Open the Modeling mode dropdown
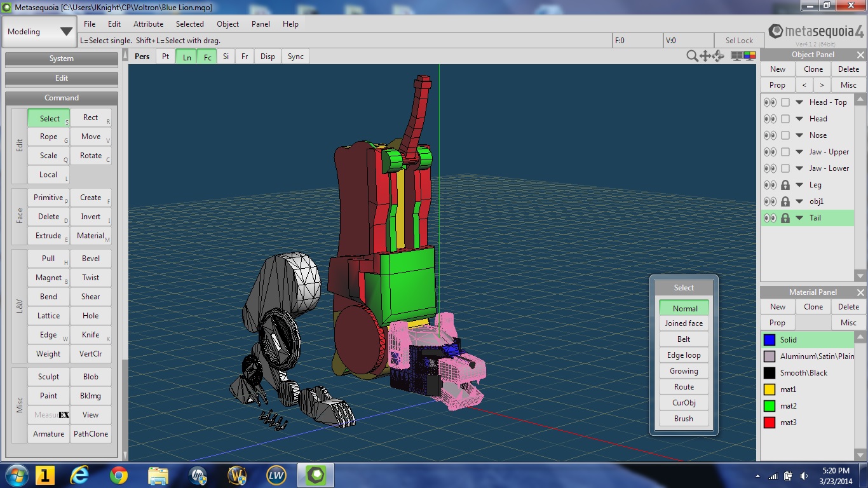The image size is (868, 488). [x=39, y=32]
